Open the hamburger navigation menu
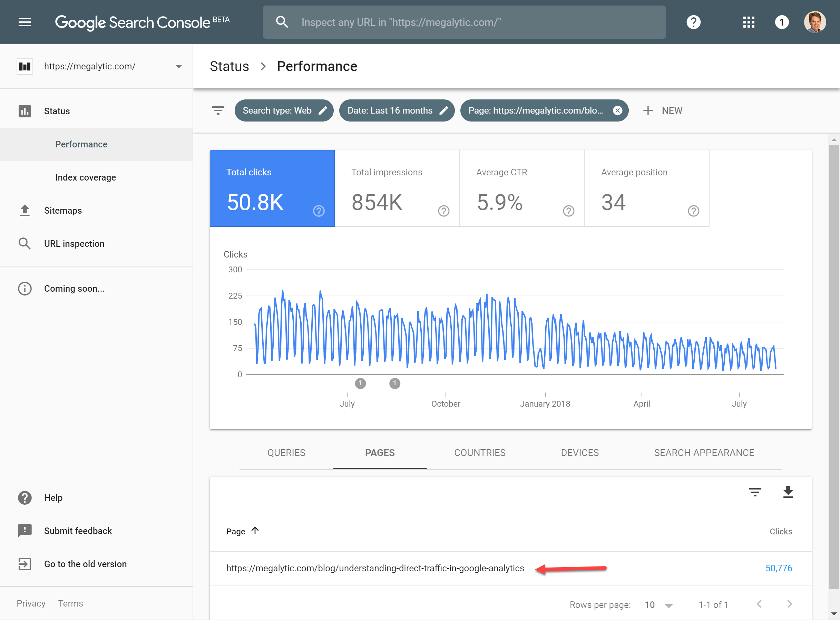This screenshot has height=620, width=840. coord(25,22)
